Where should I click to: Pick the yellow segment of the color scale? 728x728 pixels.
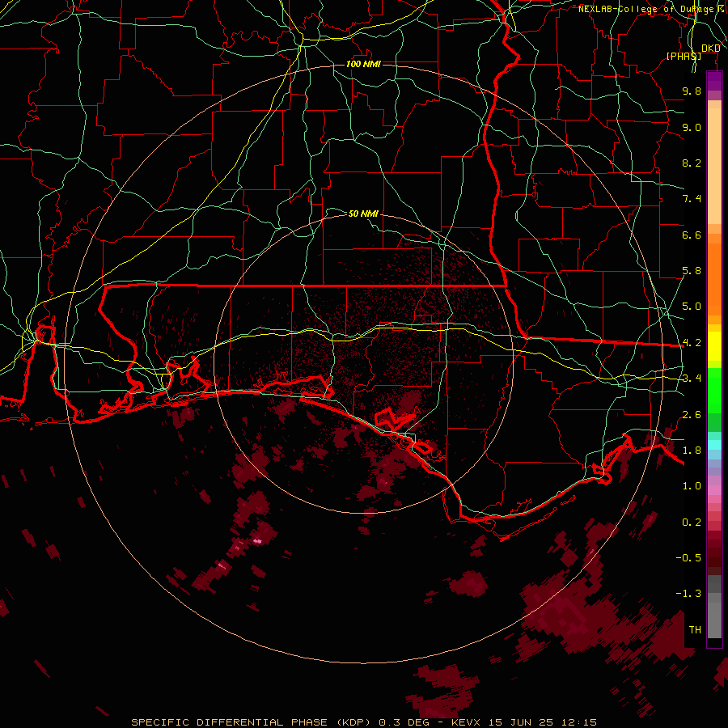(714, 346)
